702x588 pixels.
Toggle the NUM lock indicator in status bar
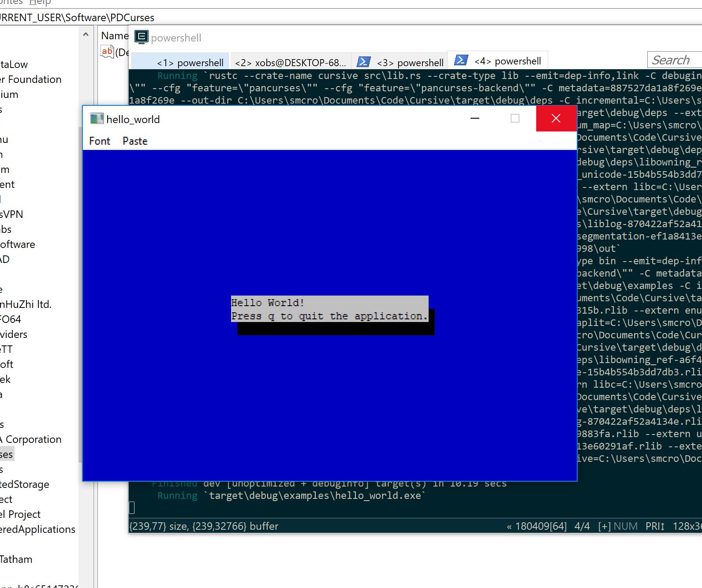[625, 526]
